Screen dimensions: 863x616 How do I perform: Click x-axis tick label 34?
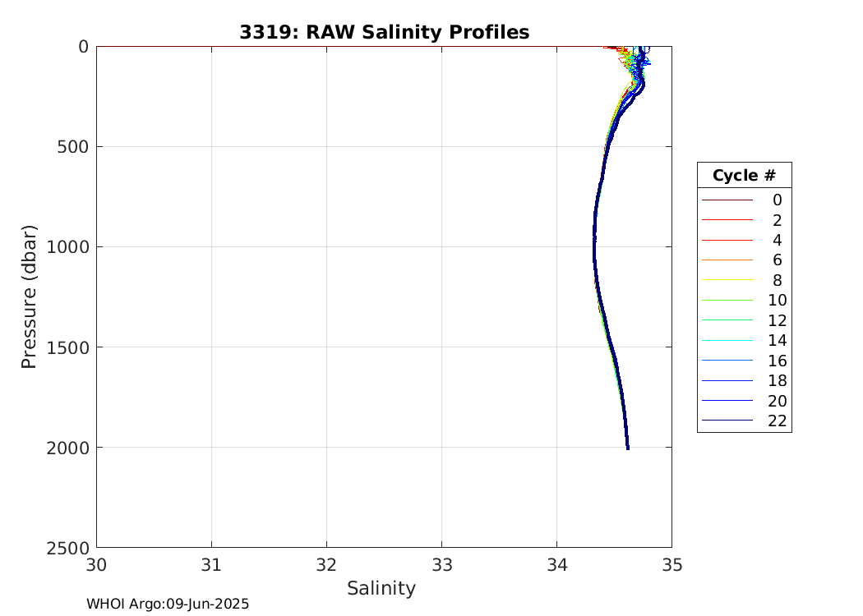click(556, 565)
